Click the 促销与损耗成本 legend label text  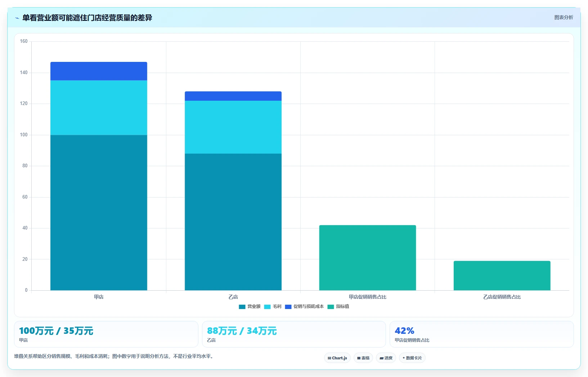[309, 306]
